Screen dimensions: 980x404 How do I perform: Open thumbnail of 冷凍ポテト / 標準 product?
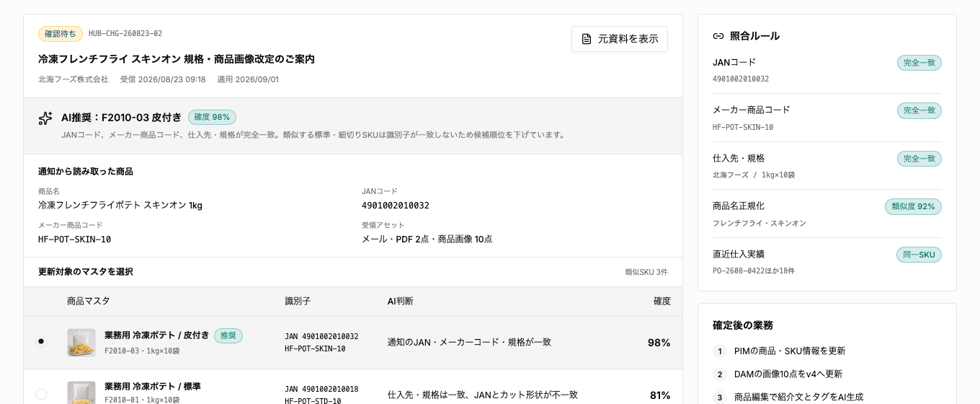81,392
